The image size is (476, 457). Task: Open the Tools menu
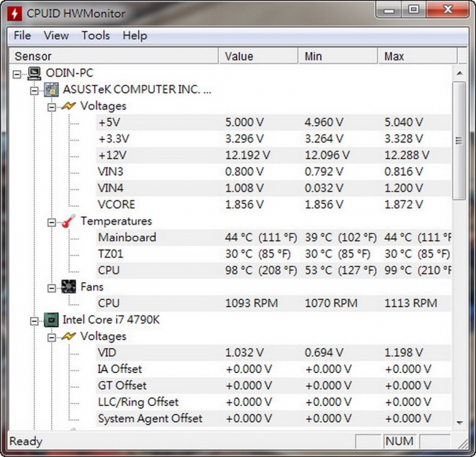pyautogui.click(x=96, y=36)
